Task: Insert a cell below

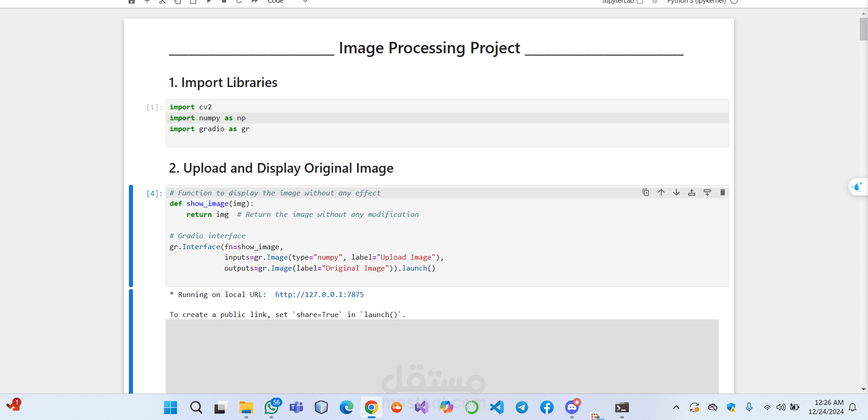Action: pos(707,192)
